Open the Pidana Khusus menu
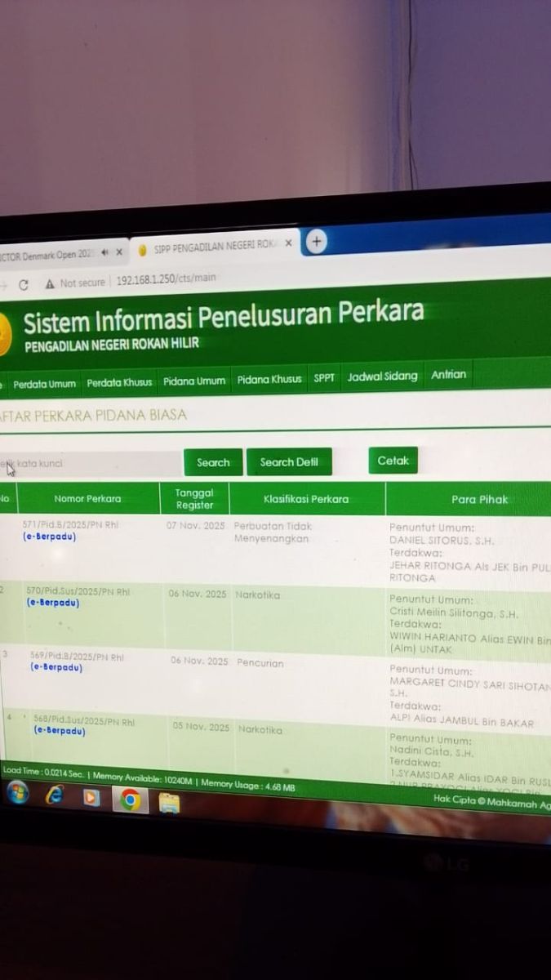 click(269, 379)
